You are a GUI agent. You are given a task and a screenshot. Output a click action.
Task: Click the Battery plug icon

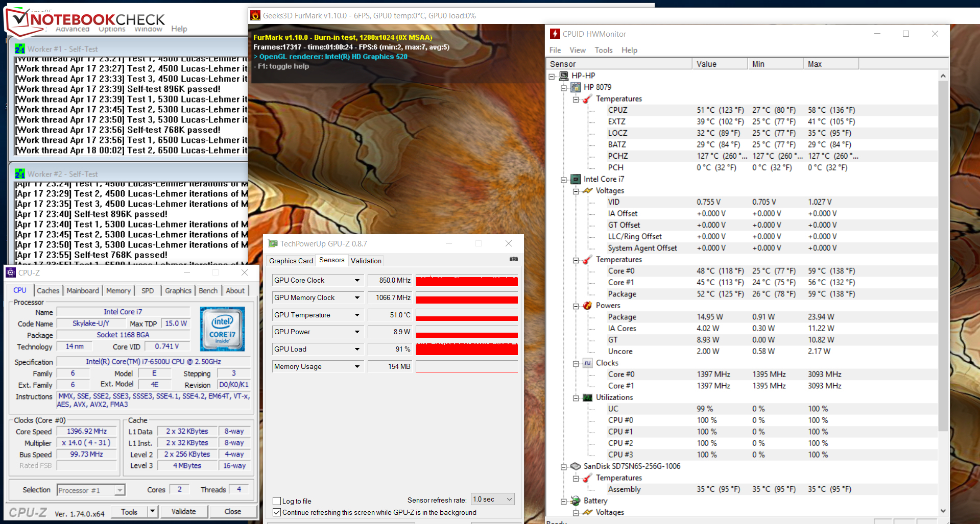click(x=576, y=501)
